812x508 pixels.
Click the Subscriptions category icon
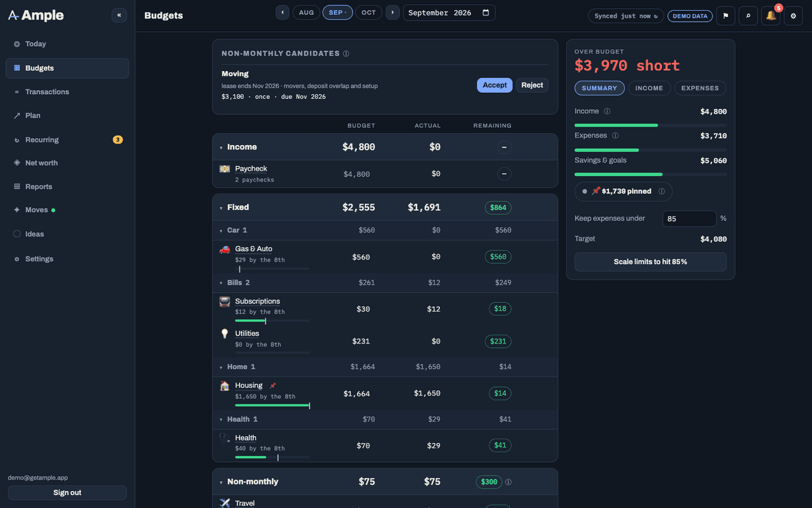click(225, 302)
